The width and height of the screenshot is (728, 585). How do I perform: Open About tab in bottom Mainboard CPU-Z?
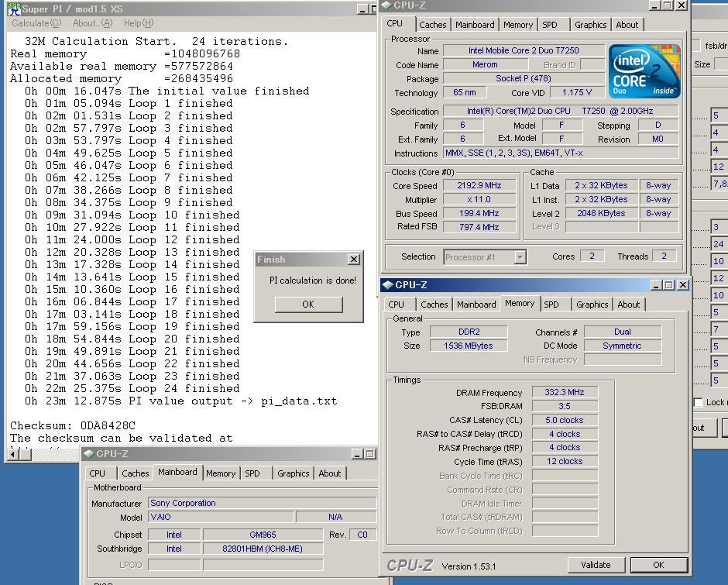point(330,473)
